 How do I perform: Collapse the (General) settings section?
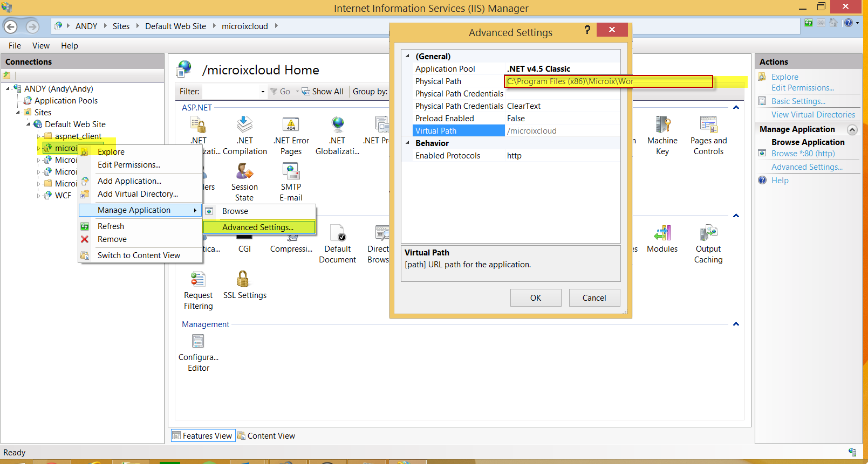point(408,56)
